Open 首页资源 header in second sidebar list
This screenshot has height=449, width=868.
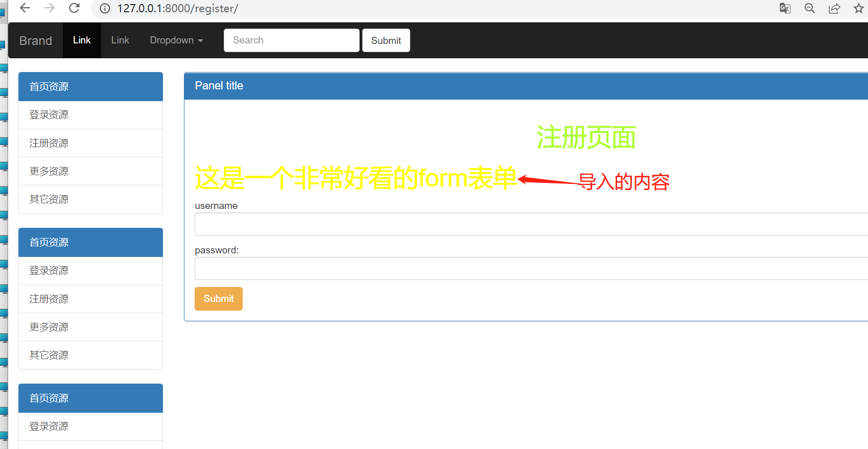tap(90, 243)
